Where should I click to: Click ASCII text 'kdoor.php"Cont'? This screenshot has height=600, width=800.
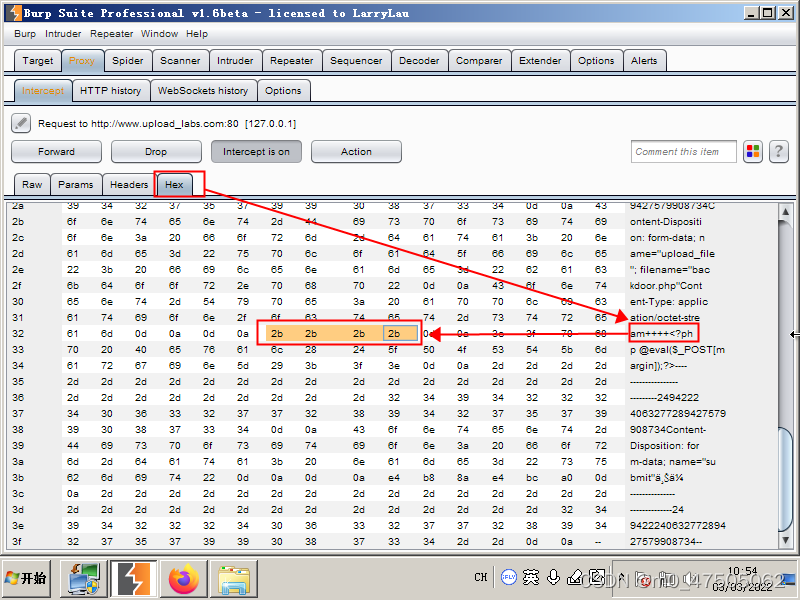pyautogui.click(x=666, y=286)
